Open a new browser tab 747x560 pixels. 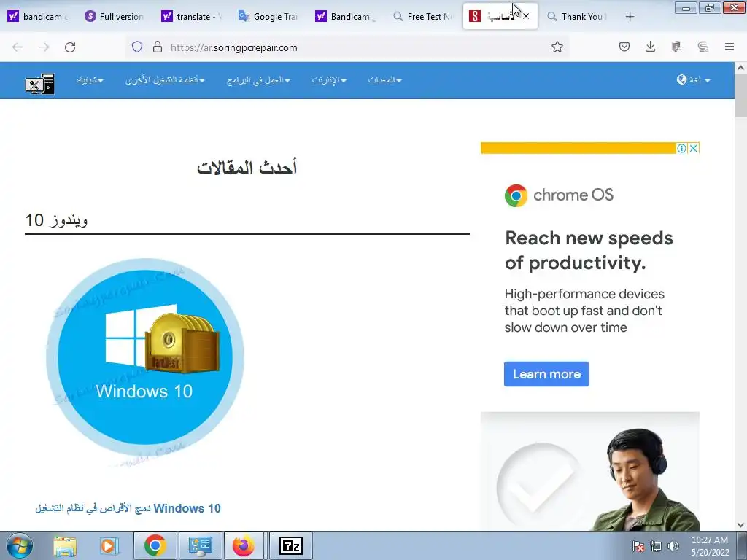pos(630,17)
